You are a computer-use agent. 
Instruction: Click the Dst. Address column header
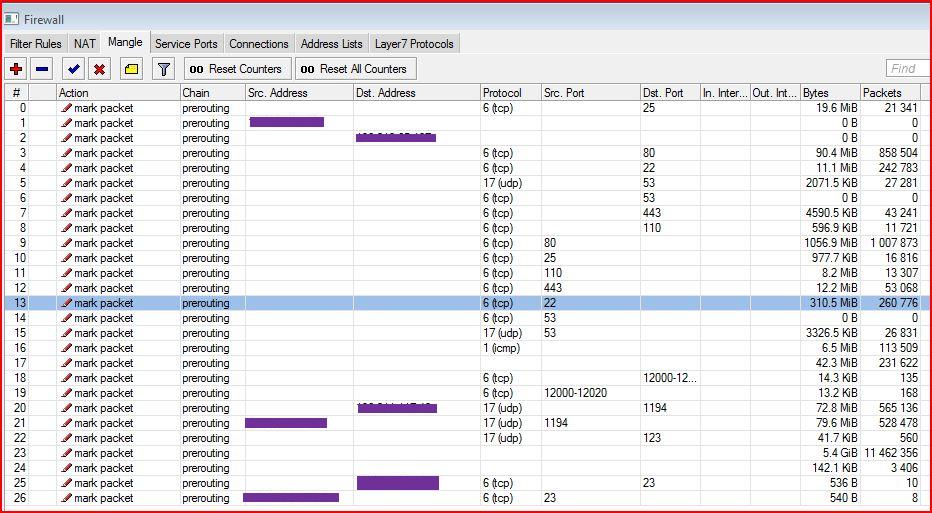click(x=415, y=93)
